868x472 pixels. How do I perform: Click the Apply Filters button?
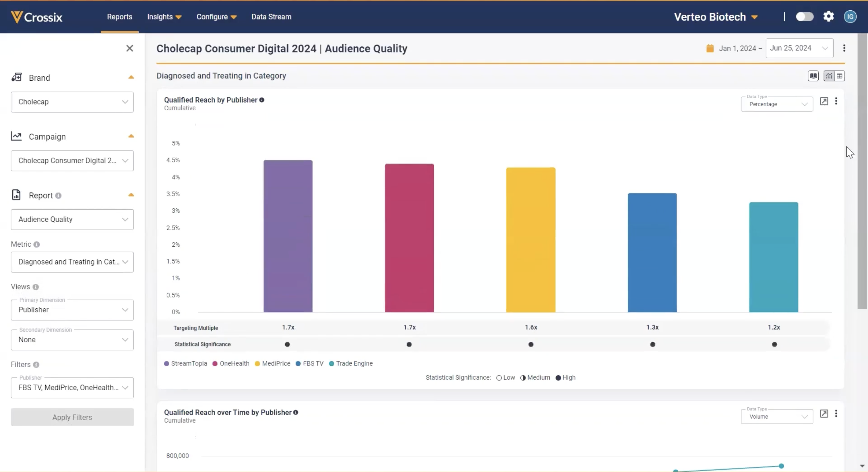72,417
